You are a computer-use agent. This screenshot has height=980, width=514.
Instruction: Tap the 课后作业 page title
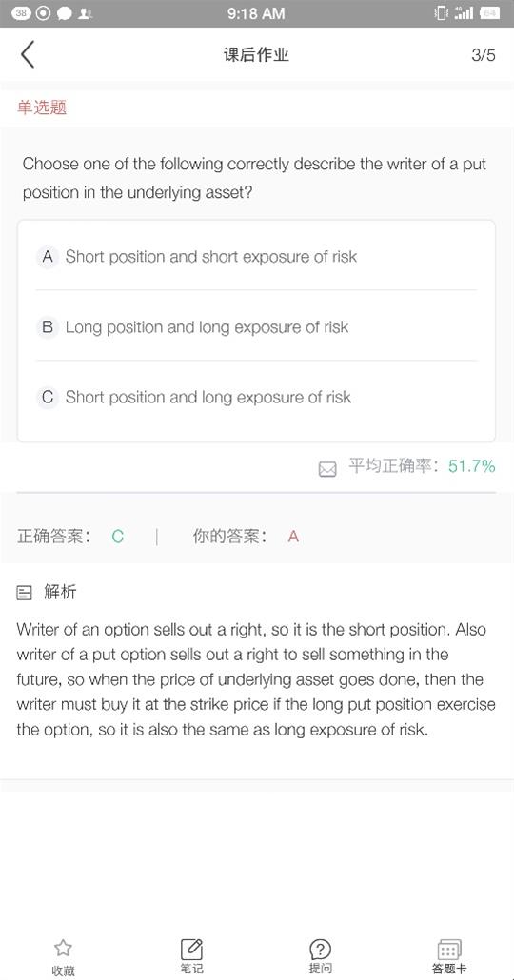tap(256, 55)
